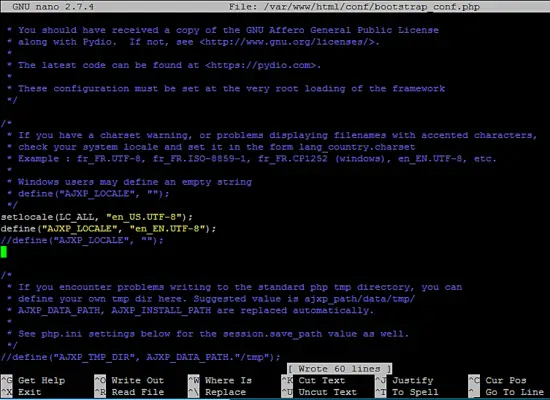Click the 'If you encounter problems writing' line
The image size is (550, 400).
click(x=235, y=287)
